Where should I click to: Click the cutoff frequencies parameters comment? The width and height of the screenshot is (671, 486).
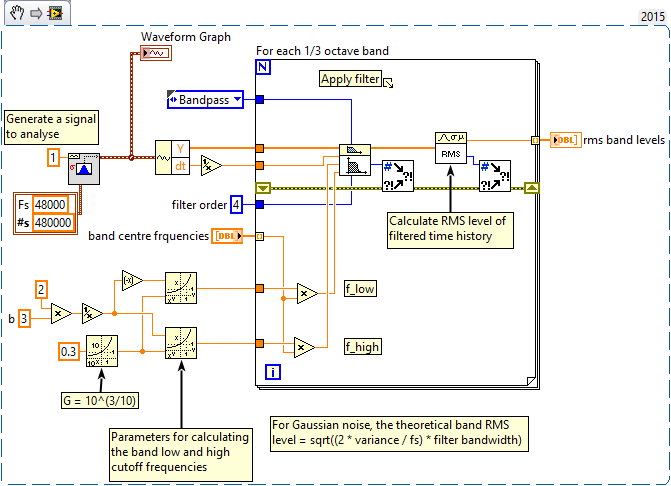[181, 455]
